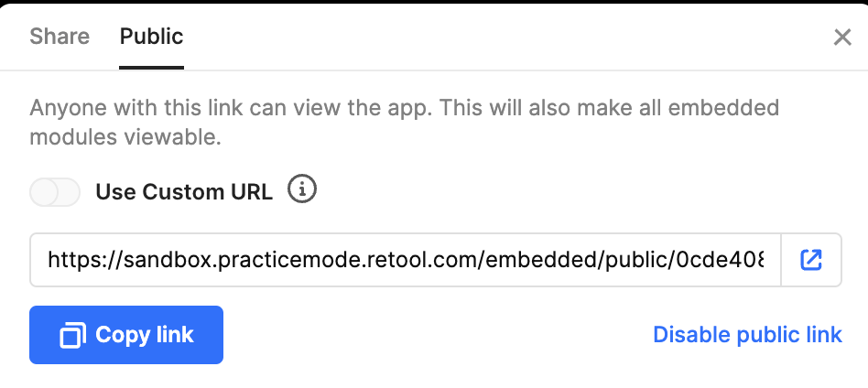Go back to Share permissions tab
The height and width of the screenshot is (388, 868).
point(60,37)
